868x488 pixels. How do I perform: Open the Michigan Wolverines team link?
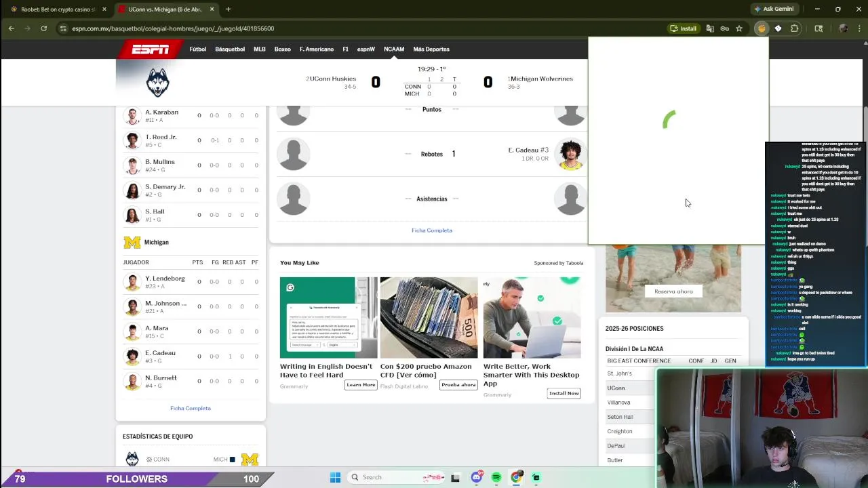541,79
